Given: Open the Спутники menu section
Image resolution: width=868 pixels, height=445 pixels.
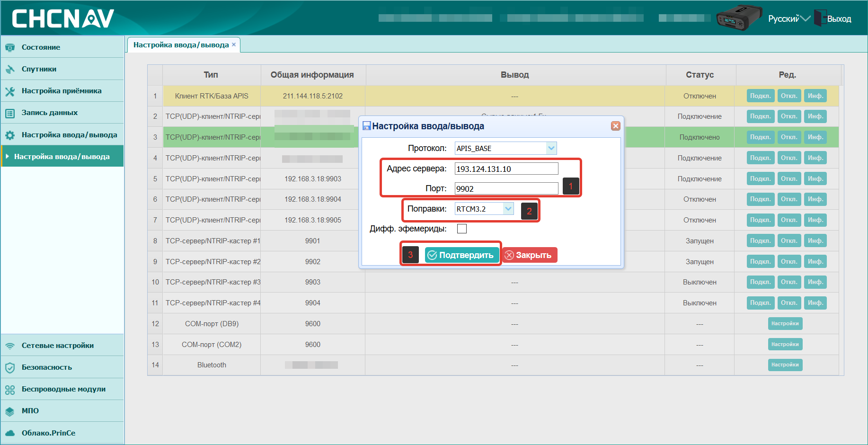Looking at the screenshot, I should pos(62,69).
